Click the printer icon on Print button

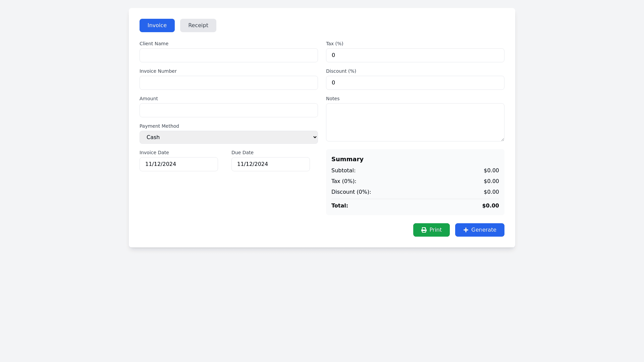click(x=424, y=230)
